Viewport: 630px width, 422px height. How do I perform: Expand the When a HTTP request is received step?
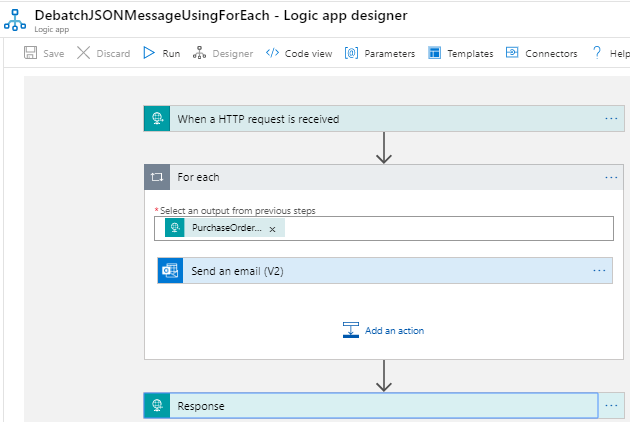[x=384, y=119]
